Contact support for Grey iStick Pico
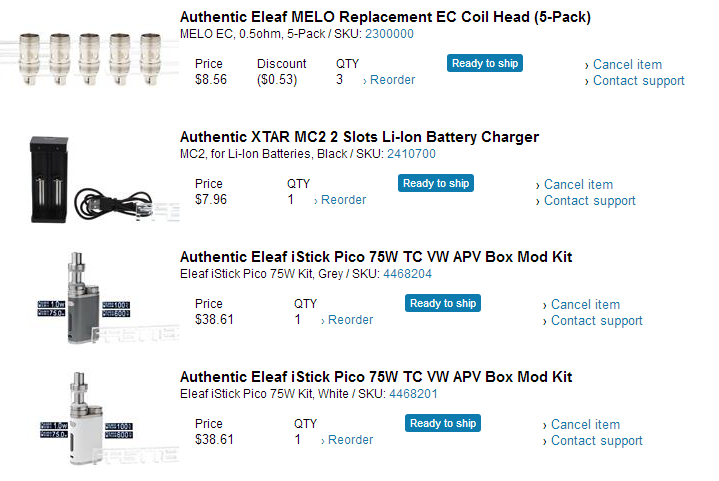Screen dimensions: 719x481 pyautogui.click(x=596, y=321)
